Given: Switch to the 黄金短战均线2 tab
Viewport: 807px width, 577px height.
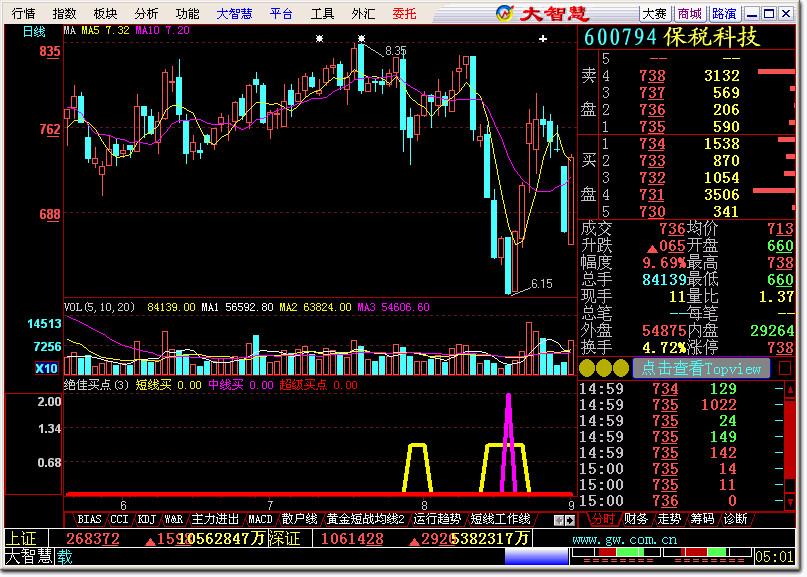Looking at the screenshot, I should (365, 519).
